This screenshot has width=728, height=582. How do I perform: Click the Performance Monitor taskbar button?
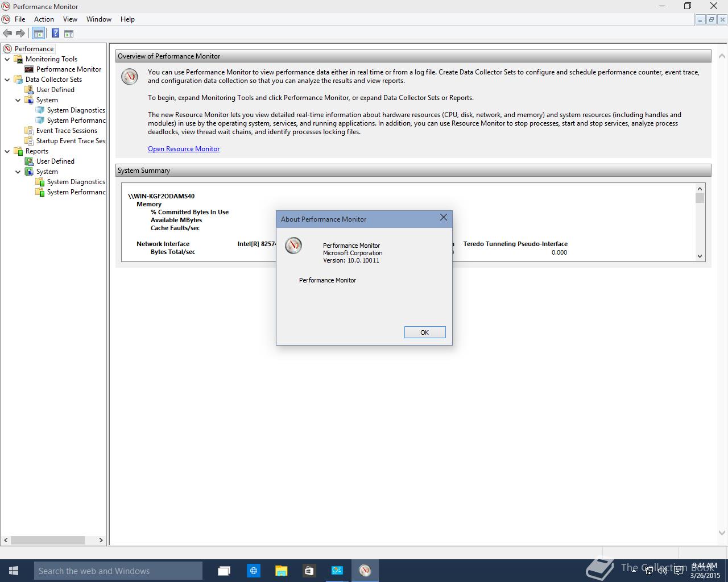pos(365,571)
